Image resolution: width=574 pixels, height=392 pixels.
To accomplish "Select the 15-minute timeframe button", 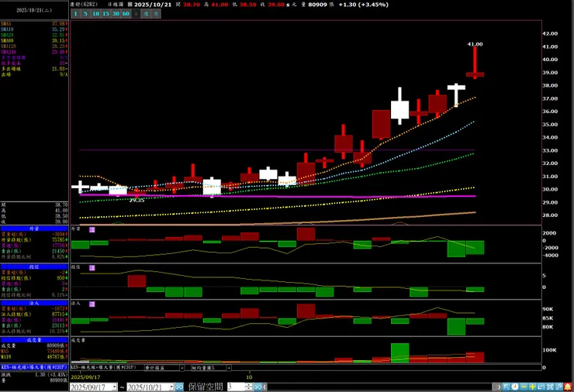I will pos(105,13).
